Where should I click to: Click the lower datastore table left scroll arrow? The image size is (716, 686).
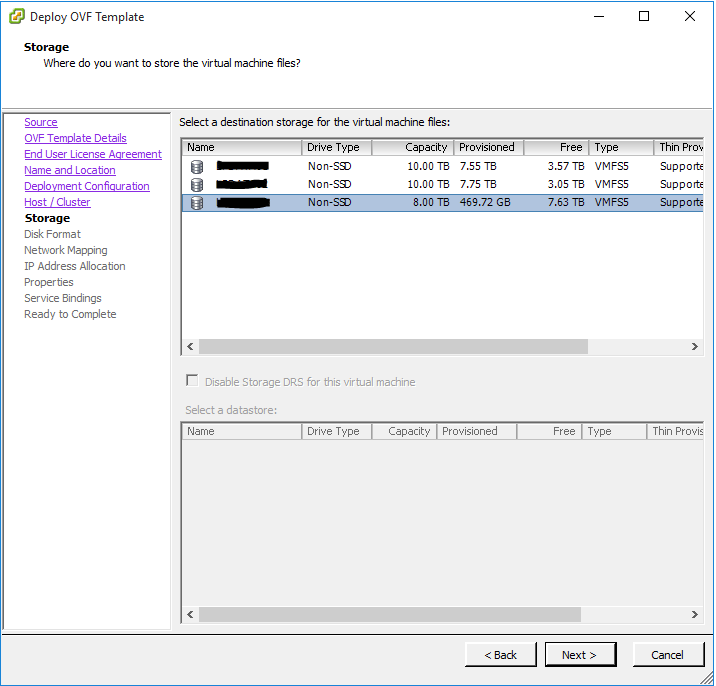click(190, 615)
